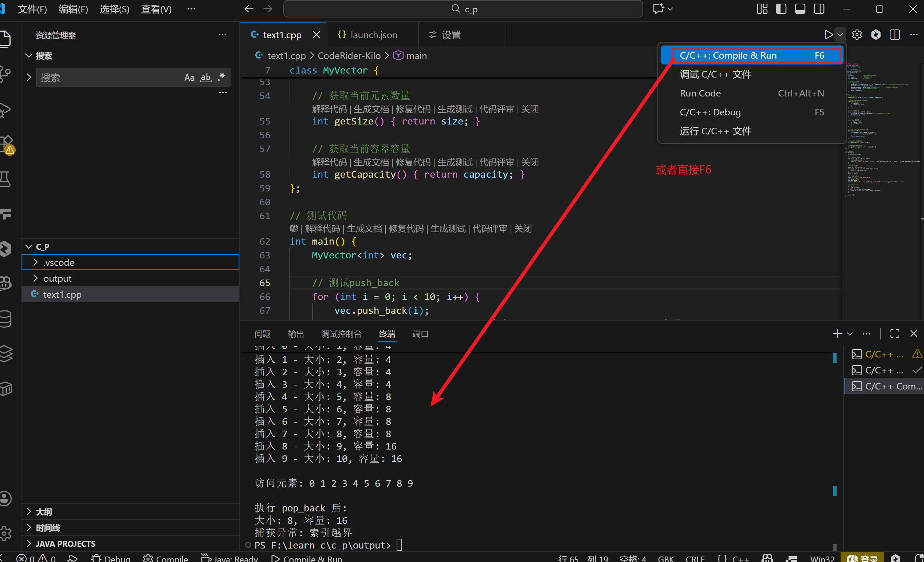The width and height of the screenshot is (924, 562).
Task: Click the 解释代码 code lens link above getSize
Action: coord(329,109)
